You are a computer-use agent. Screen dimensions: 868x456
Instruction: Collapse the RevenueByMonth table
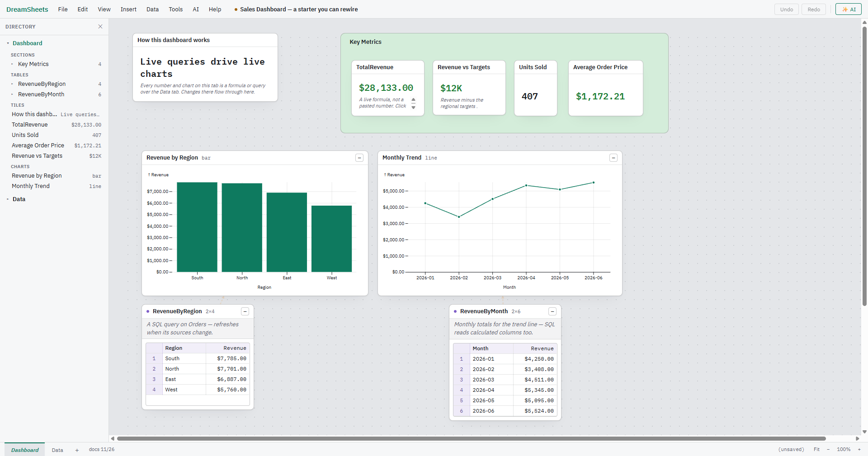click(x=552, y=311)
